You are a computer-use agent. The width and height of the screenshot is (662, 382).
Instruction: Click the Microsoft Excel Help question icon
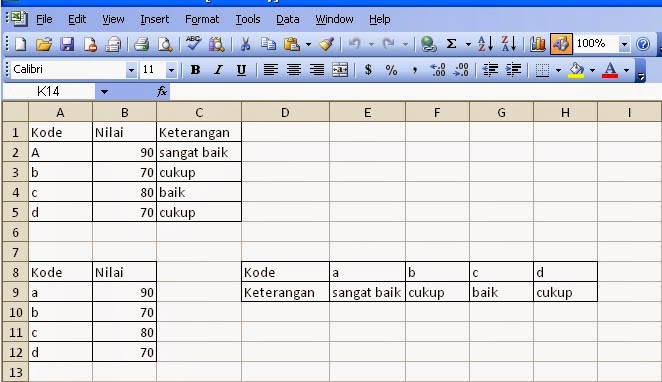643,44
